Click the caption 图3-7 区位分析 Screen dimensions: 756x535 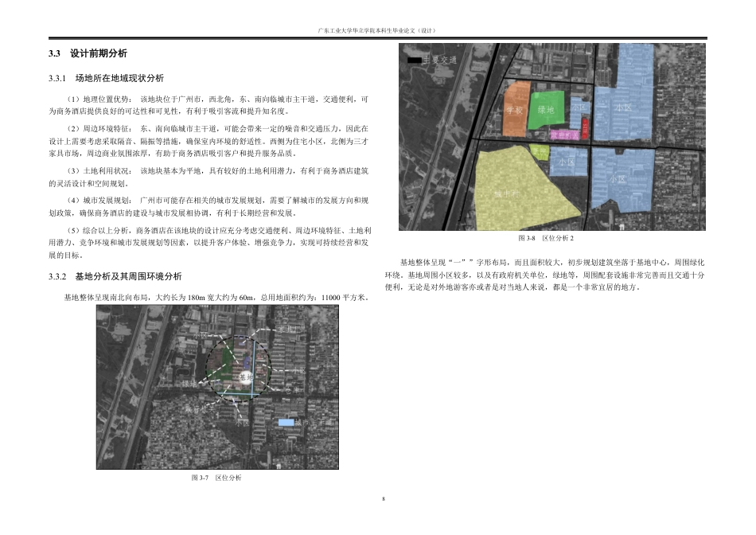coord(216,477)
